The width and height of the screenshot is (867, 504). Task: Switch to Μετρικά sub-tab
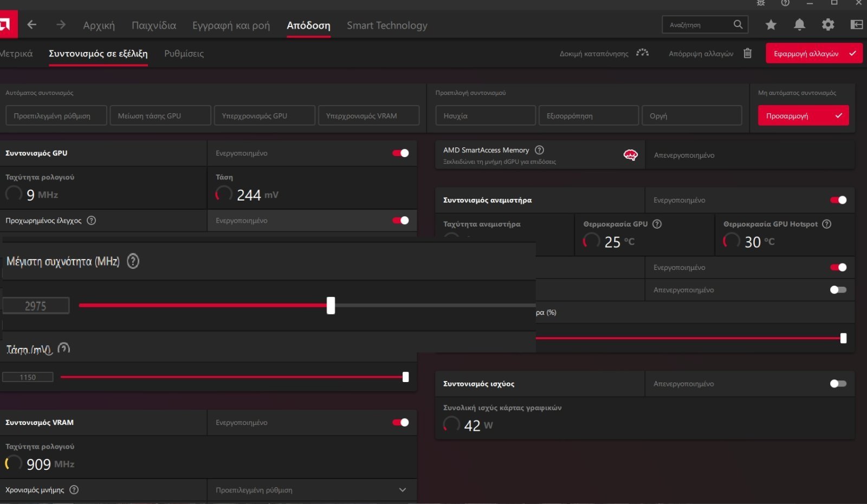point(16,53)
